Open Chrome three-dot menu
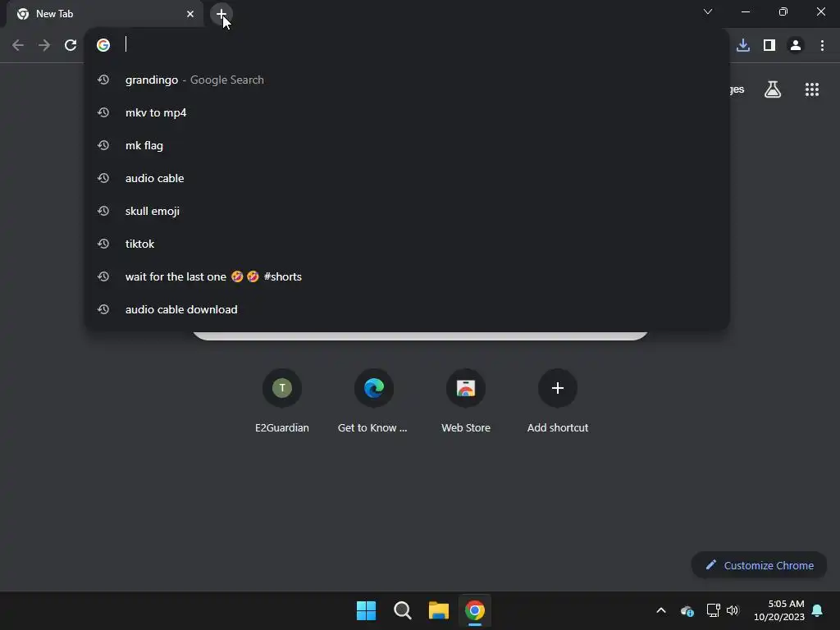This screenshot has height=630, width=840. (x=822, y=45)
